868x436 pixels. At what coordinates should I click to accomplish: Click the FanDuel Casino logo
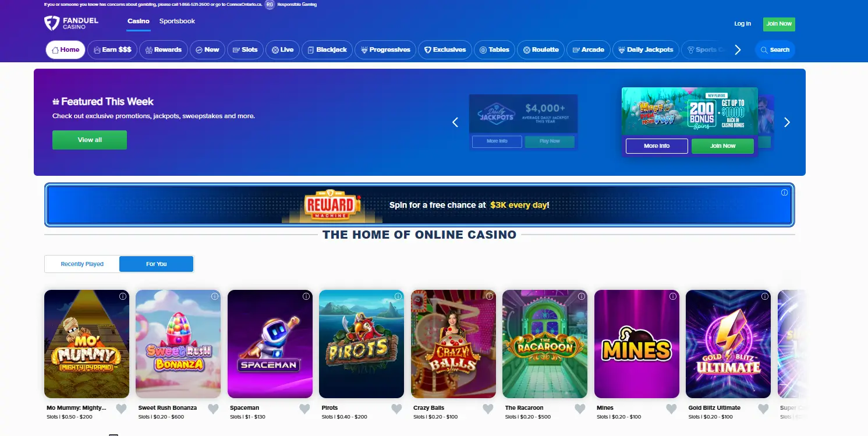[72, 23]
